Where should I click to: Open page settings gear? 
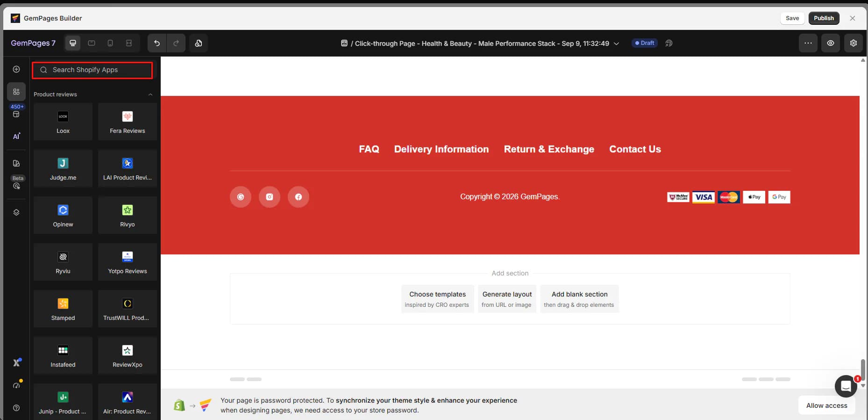[x=854, y=43]
